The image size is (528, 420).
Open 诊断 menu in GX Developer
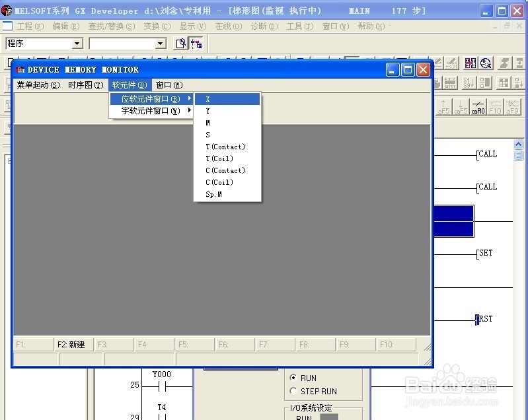[x=264, y=26]
